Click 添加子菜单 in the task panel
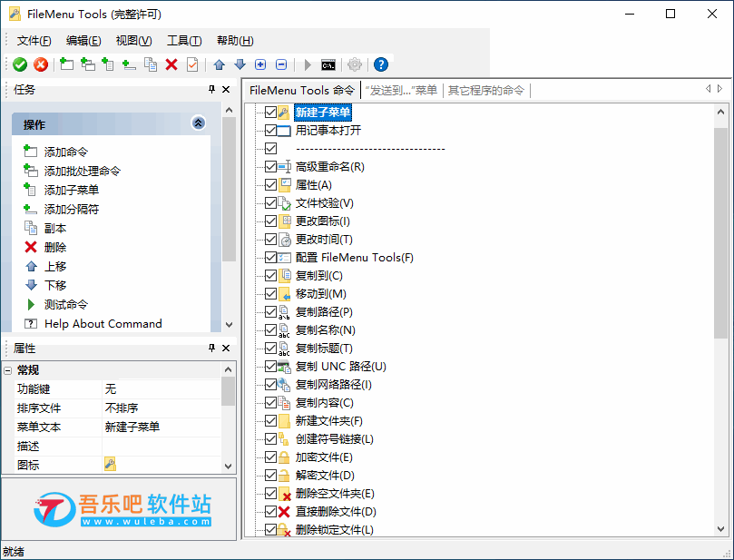Image resolution: width=734 pixels, height=560 pixels. [x=72, y=190]
